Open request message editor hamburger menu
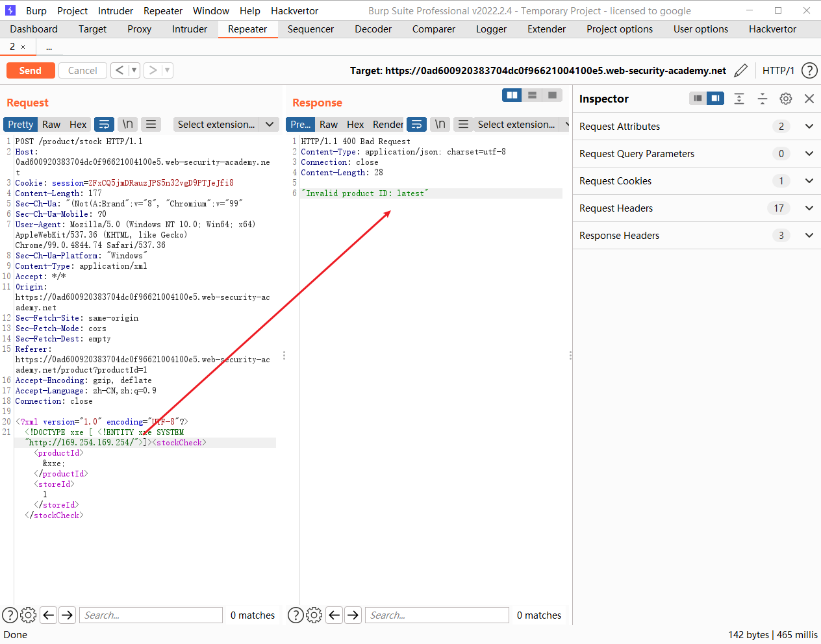 [151, 124]
